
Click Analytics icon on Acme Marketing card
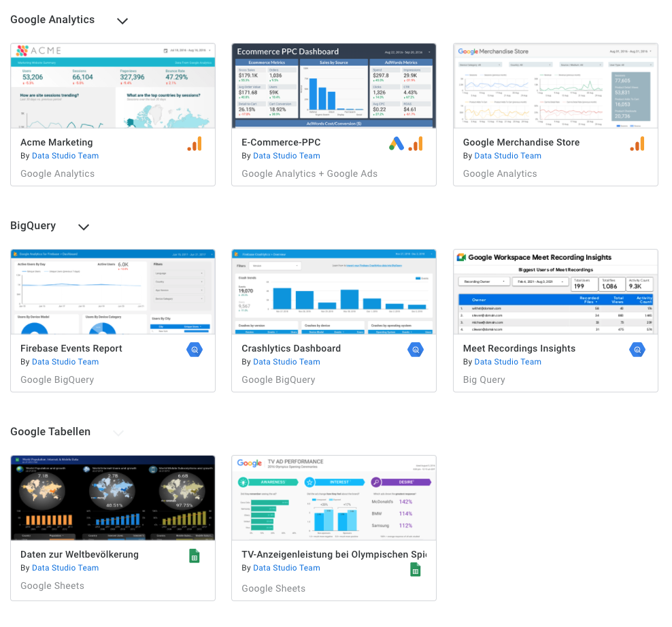[x=195, y=144]
